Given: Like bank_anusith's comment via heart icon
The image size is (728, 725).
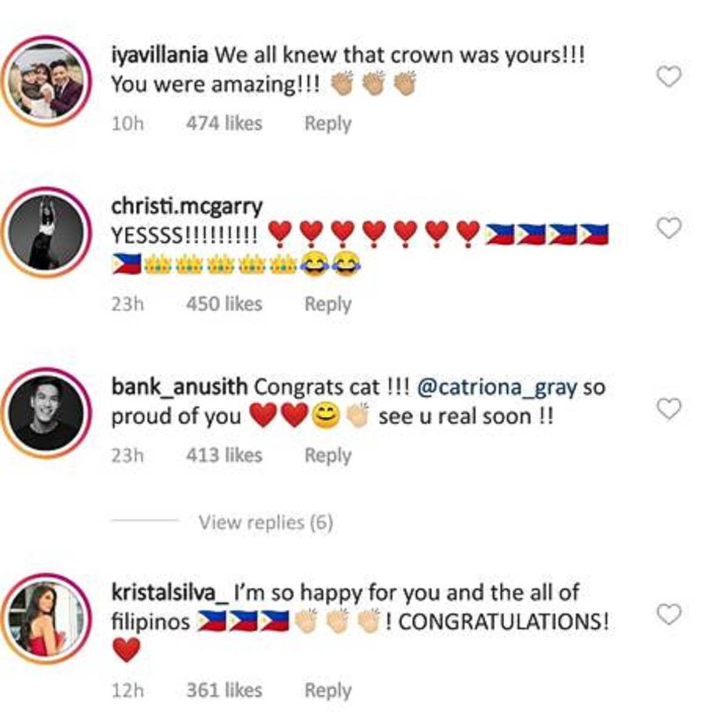Looking at the screenshot, I should (669, 409).
